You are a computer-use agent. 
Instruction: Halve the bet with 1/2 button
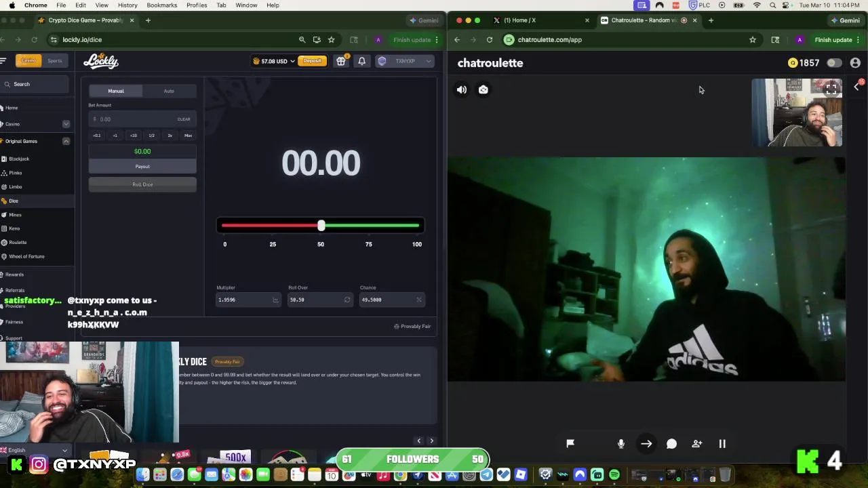coord(151,136)
